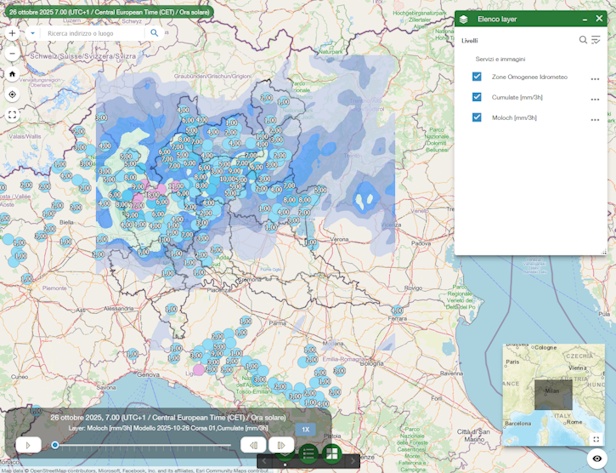616x473 pixels.
Task: Open search source dropdown arrow
Action: tap(32, 33)
